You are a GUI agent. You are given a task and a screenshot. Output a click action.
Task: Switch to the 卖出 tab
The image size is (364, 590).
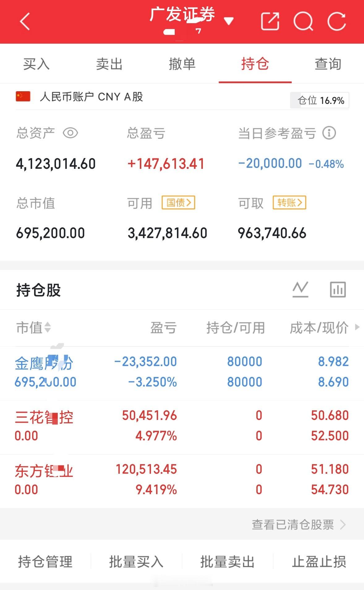109,64
